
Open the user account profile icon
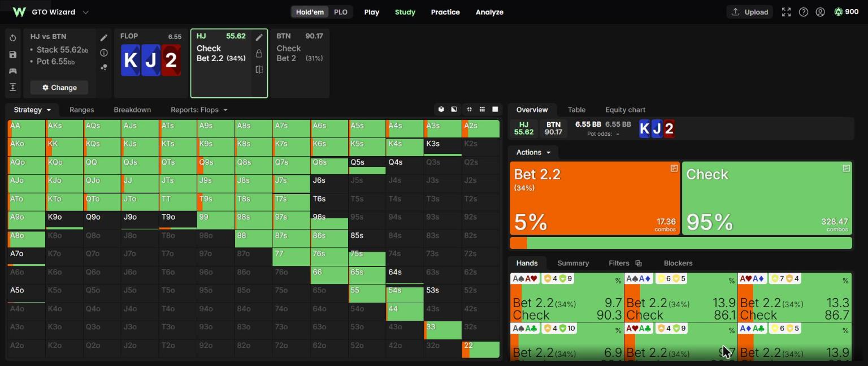(820, 12)
